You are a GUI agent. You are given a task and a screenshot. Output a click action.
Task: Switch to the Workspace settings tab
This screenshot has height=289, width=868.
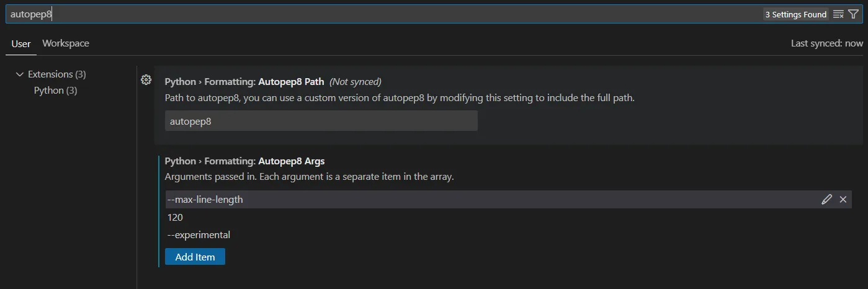point(66,43)
